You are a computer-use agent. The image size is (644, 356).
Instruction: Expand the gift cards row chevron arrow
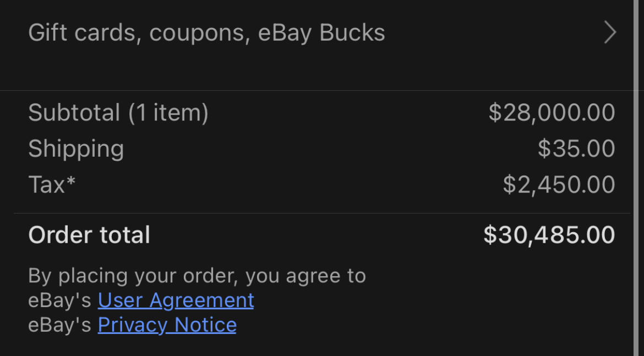609,32
